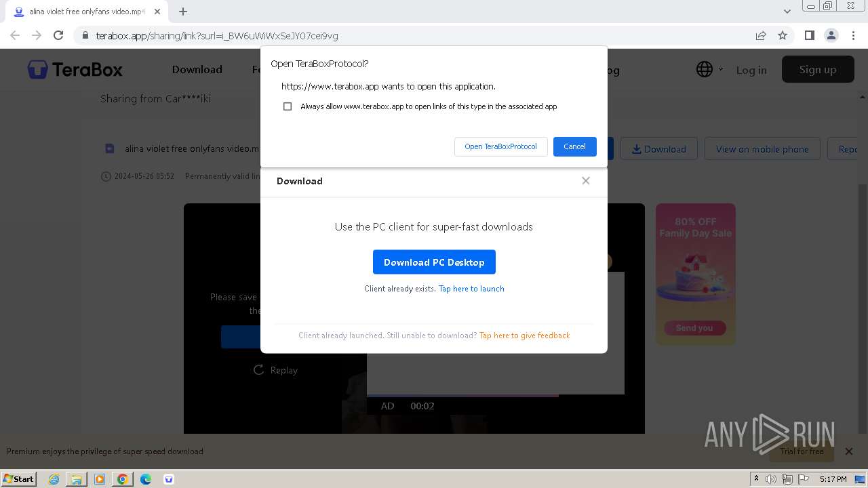The width and height of the screenshot is (868, 488).
Task: Open the Chrome three-dot menu
Action: 852,35
